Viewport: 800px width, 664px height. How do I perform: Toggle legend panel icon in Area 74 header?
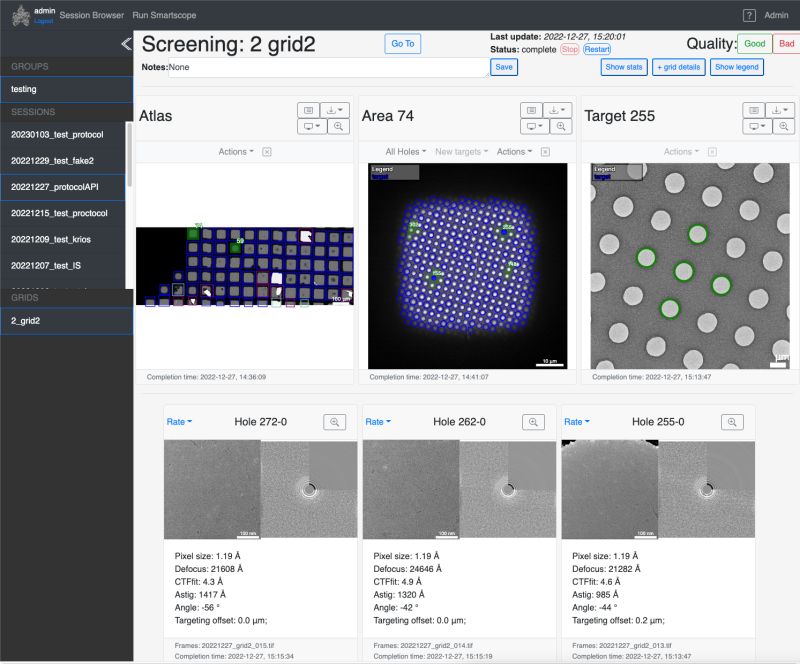pos(531,110)
